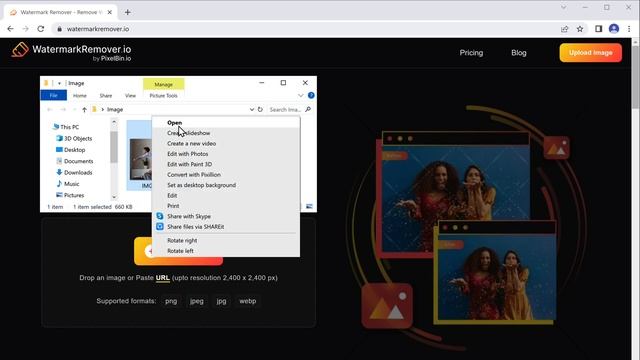640x360 pixels.
Task: Open the Pricing page link
Action: point(471,53)
